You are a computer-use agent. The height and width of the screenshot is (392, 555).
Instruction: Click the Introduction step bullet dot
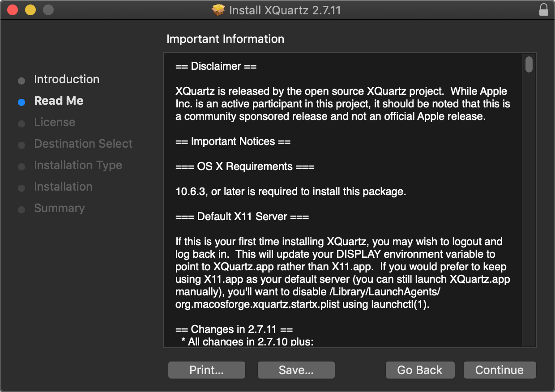point(21,81)
